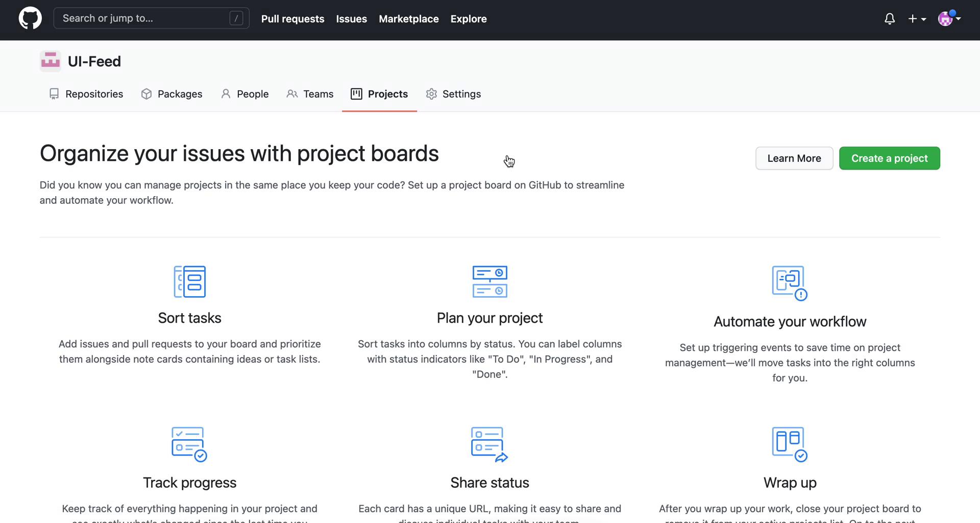Viewport: 980px width, 523px height.
Task: Click the slash shortcut key icon in search
Action: coord(236,18)
